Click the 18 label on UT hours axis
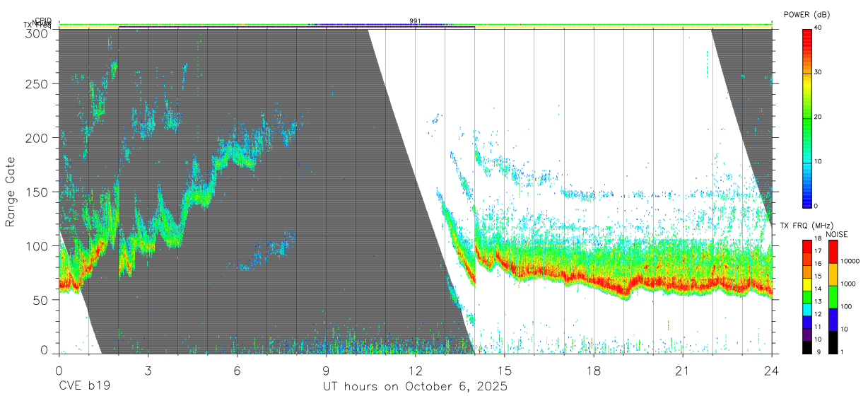The image size is (868, 401). (594, 371)
